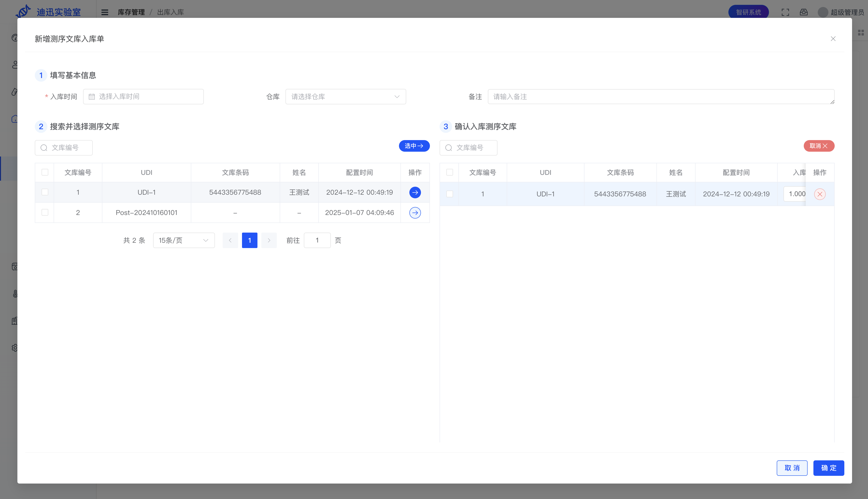Open the 入库时间 date picker field
The height and width of the screenshot is (499, 868).
point(143,97)
